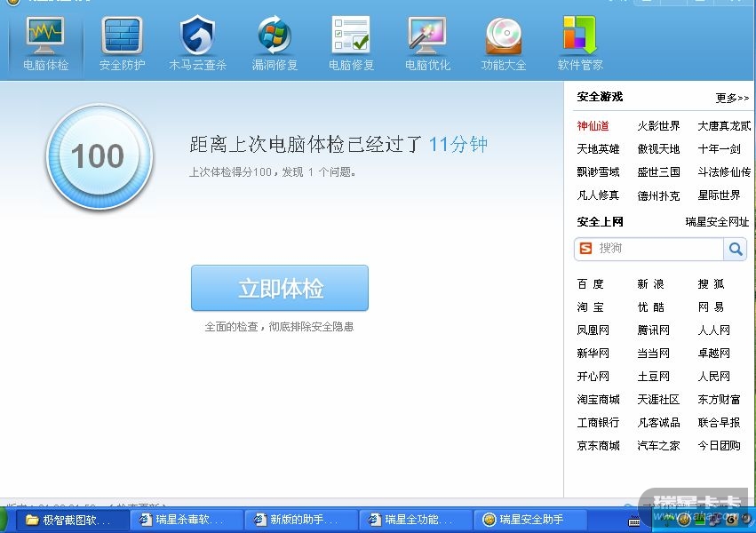Click the 更多>> link in 安全游戏
Image resolution: width=756 pixels, height=533 pixels.
[732, 98]
